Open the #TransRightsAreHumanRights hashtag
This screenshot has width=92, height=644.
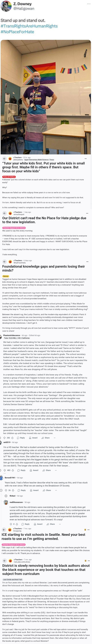[29, 26]
